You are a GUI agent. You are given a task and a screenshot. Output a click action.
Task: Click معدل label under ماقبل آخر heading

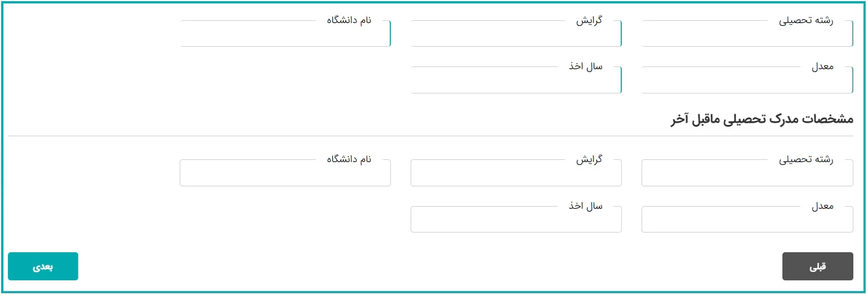pos(822,206)
